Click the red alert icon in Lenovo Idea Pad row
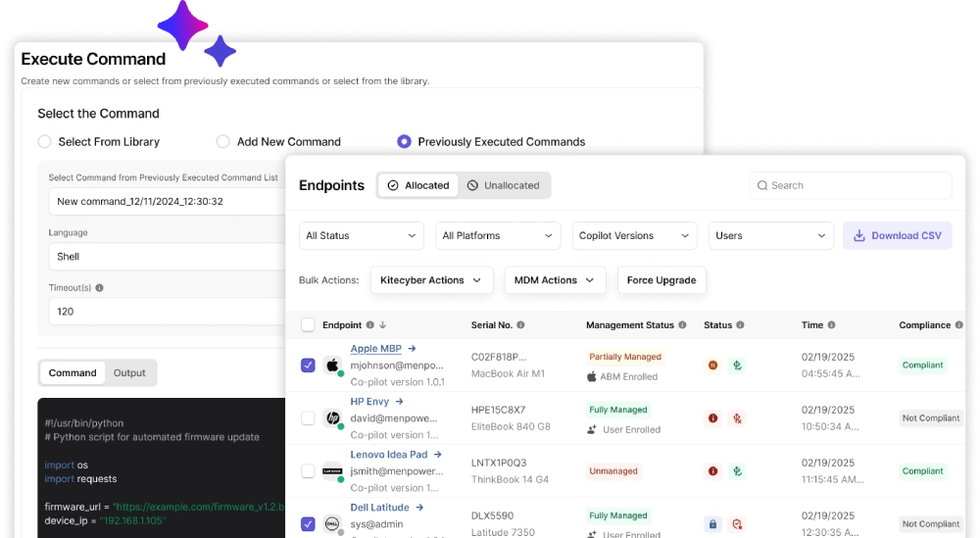The width and height of the screenshot is (980, 538). pyautogui.click(x=712, y=471)
